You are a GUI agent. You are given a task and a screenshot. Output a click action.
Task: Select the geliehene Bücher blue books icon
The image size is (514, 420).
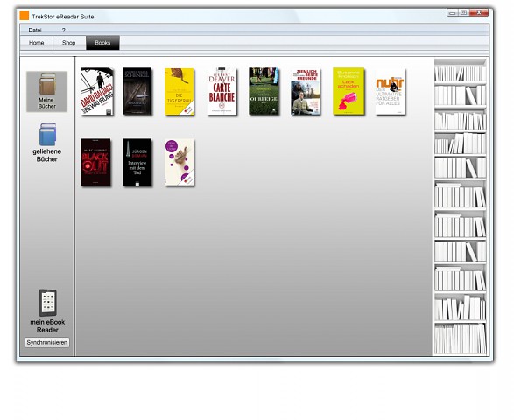coord(47,135)
